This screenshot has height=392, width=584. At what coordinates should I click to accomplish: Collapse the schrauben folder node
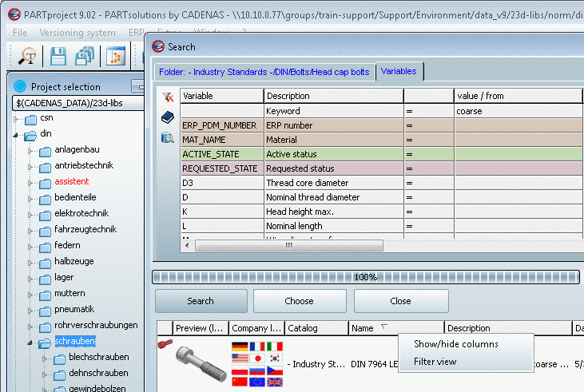click(30, 343)
